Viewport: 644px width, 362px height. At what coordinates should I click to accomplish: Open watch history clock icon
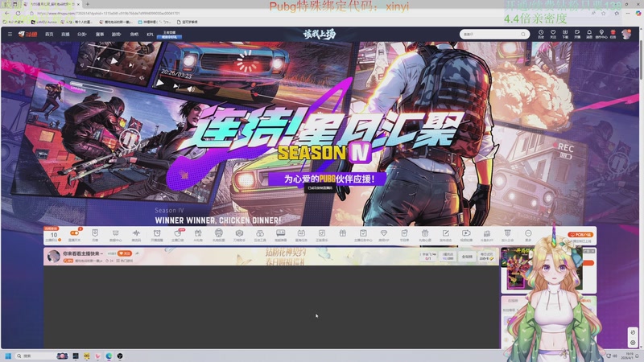[541, 34]
